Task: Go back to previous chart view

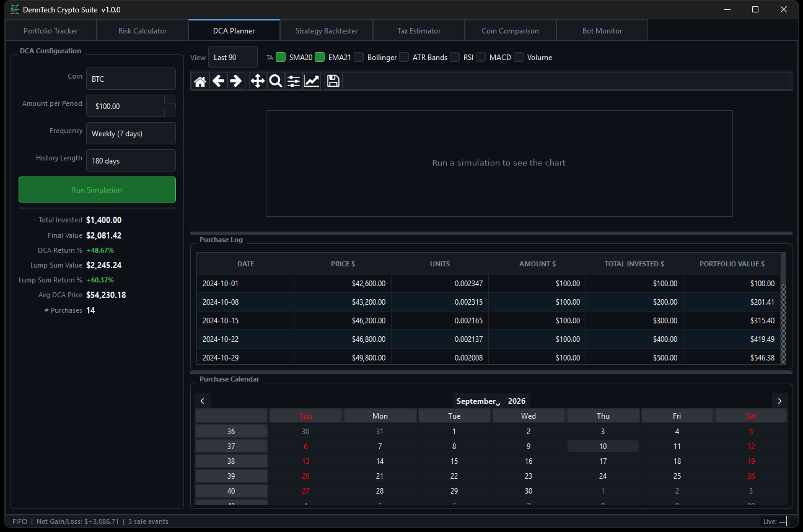Action: click(218, 81)
